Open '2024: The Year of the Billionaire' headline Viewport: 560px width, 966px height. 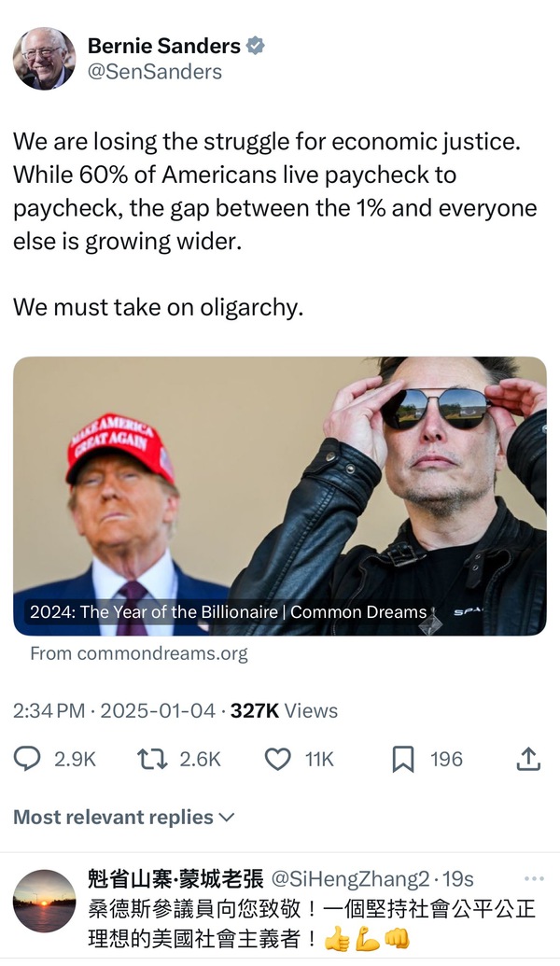(x=154, y=612)
